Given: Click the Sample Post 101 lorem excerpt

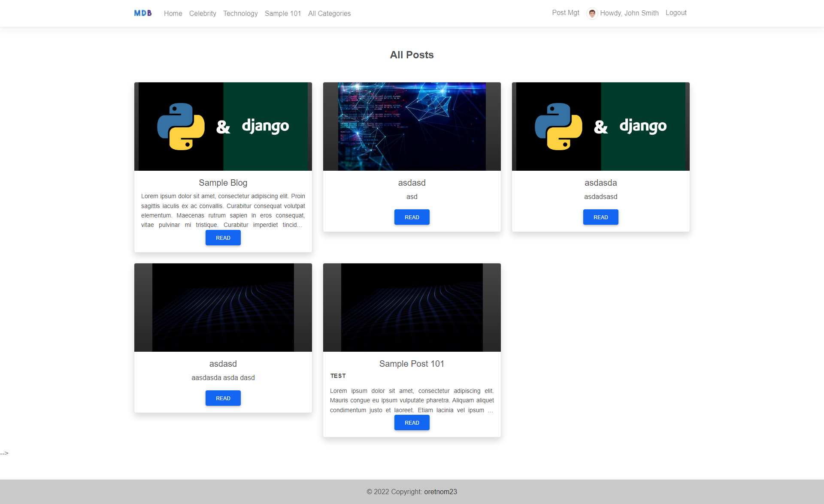Looking at the screenshot, I should point(412,400).
